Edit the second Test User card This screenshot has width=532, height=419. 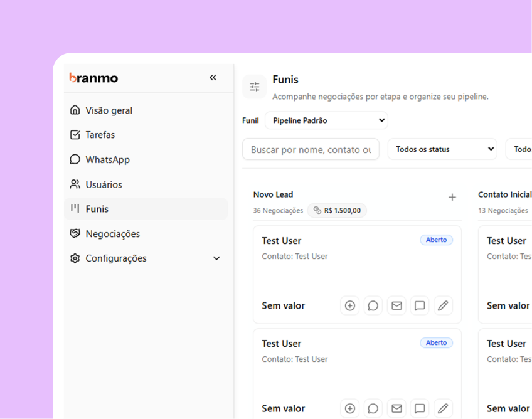pyautogui.click(x=443, y=408)
